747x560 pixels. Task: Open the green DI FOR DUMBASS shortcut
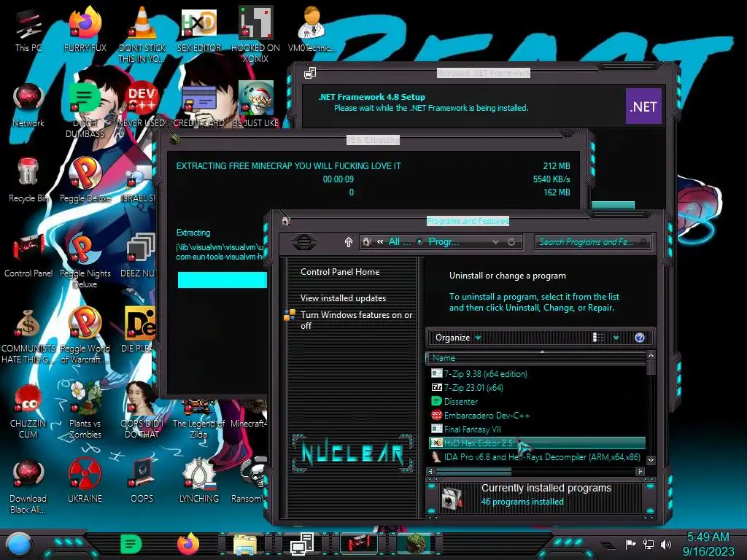[x=85, y=109]
